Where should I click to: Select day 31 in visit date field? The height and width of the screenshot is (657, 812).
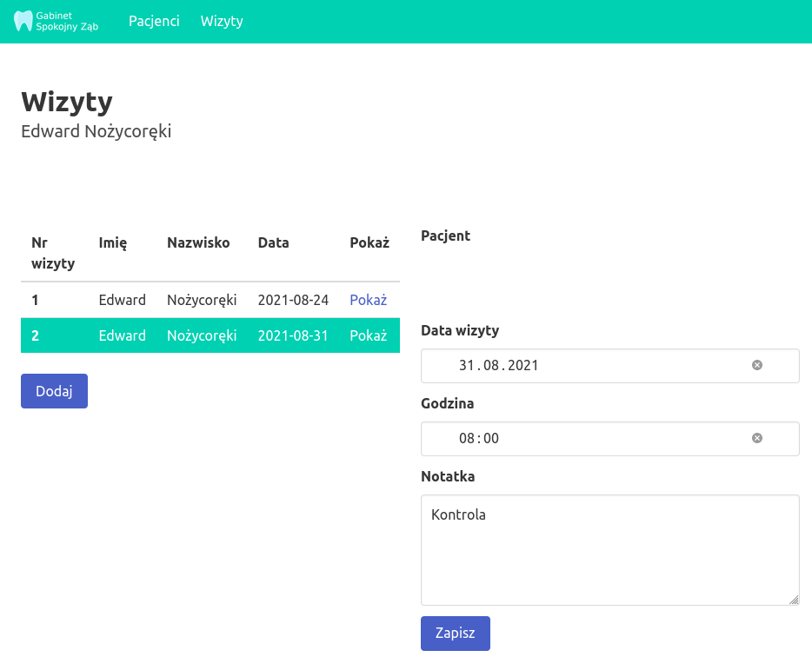(x=468, y=366)
